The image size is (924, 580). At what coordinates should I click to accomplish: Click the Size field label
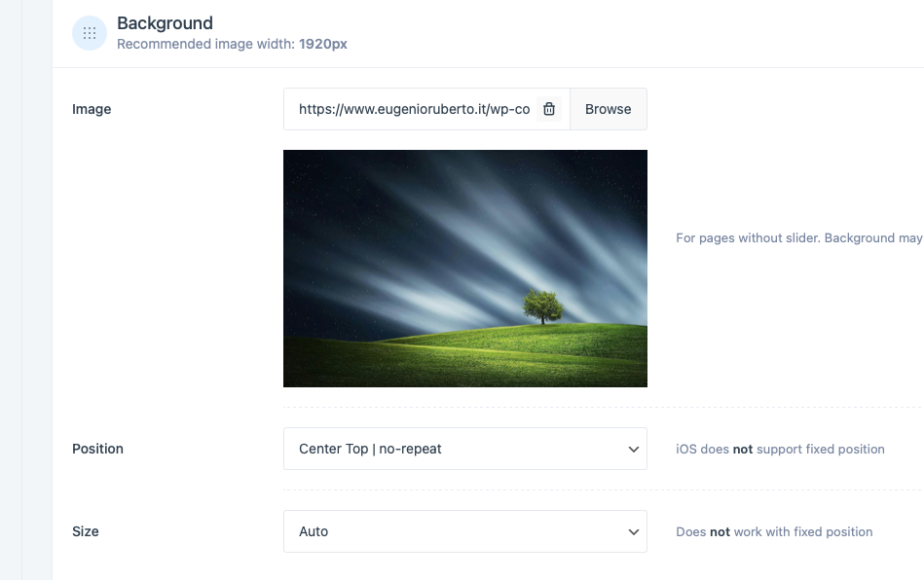coord(86,531)
